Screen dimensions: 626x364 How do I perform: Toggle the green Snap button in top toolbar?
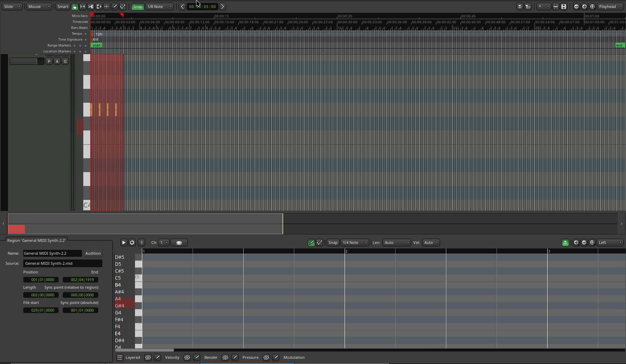[137, 7]
